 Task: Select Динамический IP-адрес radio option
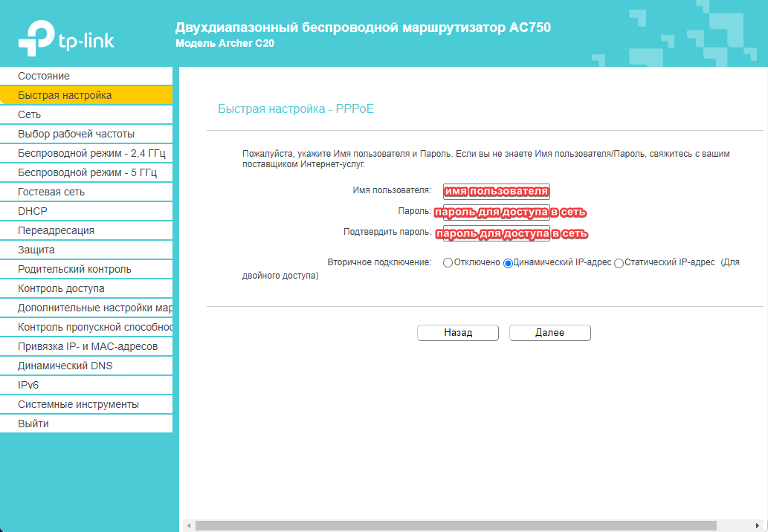pyautogui.click(x=509, y=263)
